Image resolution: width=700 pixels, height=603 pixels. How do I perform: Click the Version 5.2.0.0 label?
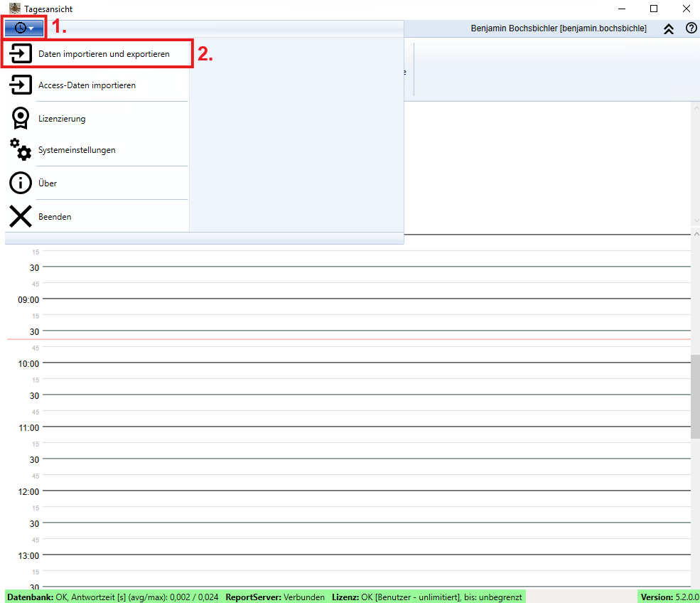(x=669, y=597)
